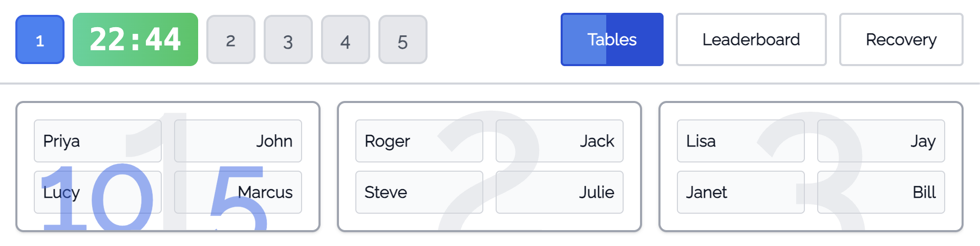Switch to the Tables tab
The image size is (980, 246).
pos(612,39)
